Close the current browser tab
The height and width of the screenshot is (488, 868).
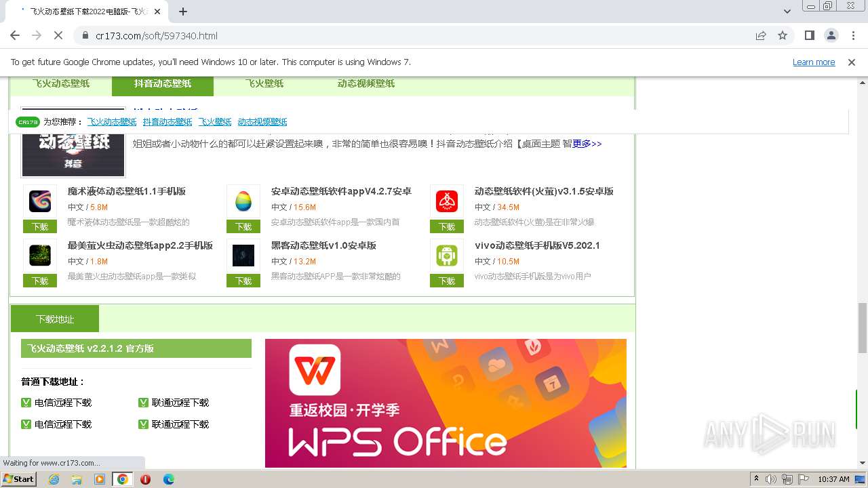[x=157, y=12]
